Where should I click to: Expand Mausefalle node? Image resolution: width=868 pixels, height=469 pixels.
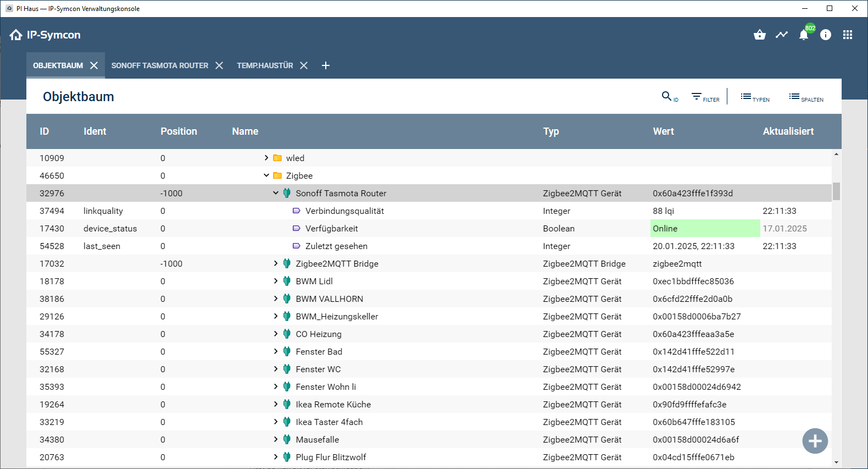pos(276,439)
